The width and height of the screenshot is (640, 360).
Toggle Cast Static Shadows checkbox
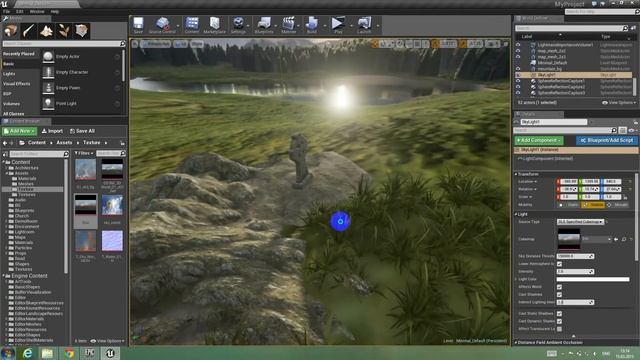[x=559, y=313]
